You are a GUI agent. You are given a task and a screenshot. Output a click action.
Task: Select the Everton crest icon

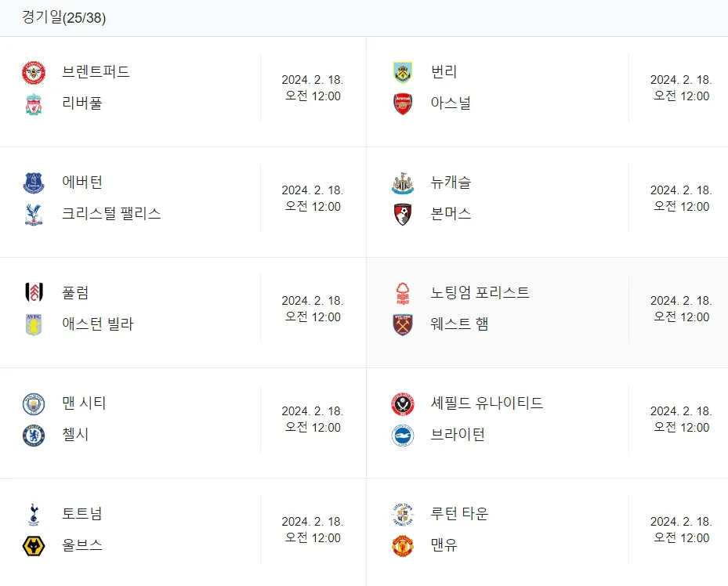34,183
